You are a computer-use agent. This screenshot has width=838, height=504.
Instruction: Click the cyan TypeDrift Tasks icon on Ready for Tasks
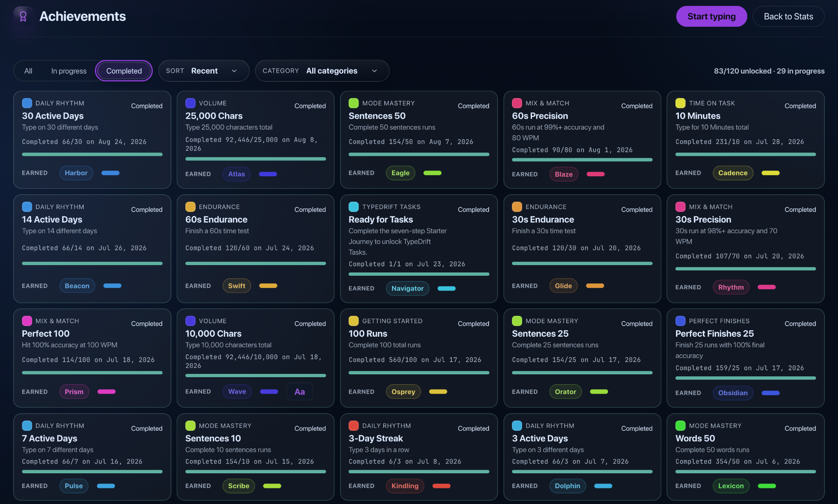click(x=354, y=207)
